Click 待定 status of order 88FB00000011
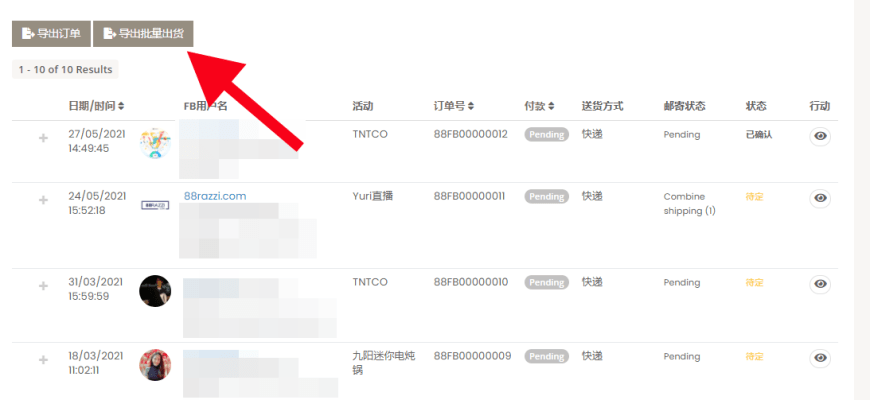 [x=755, y=196]
